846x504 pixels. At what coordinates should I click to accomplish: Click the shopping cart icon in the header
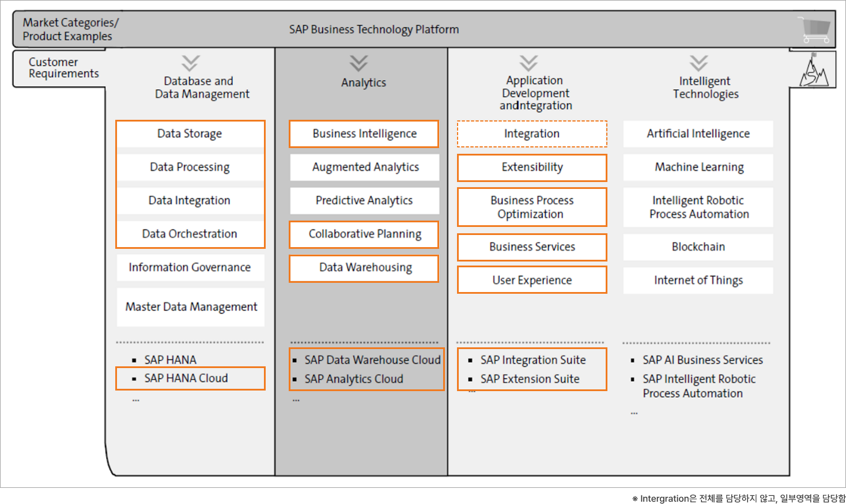[815, 29]
